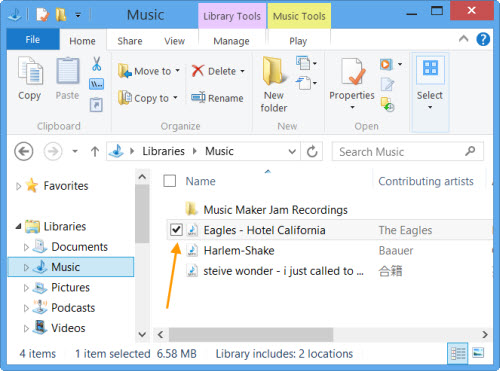Click Move to in Organize group
This screenshot has width=500, height=371.
click(x=149, y=71)
